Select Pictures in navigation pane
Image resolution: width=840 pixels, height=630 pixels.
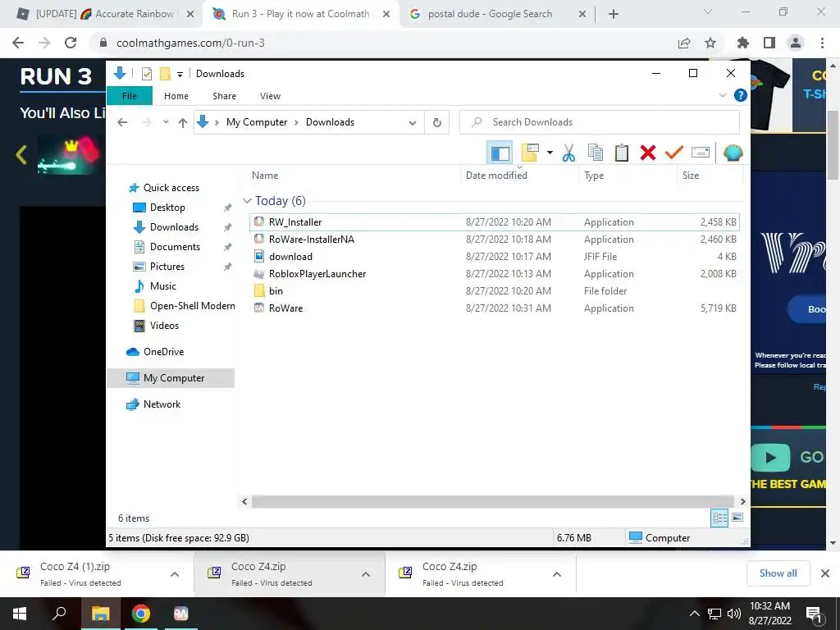[167, 267]
